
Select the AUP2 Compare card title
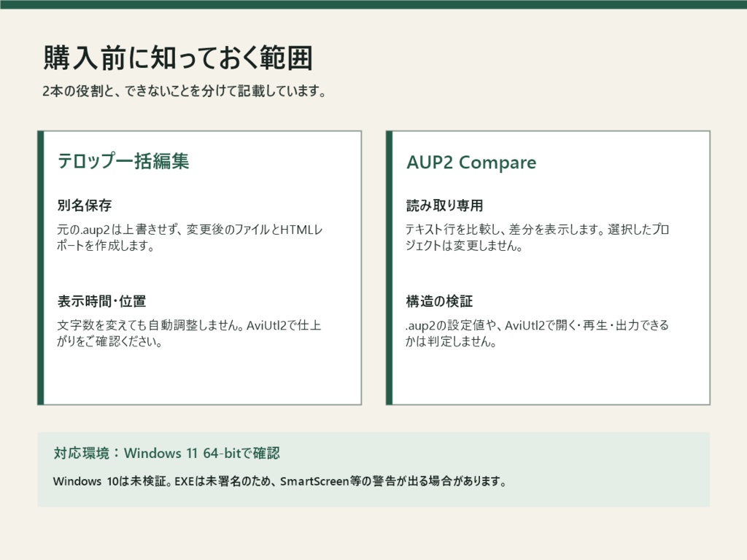point(471,163)
